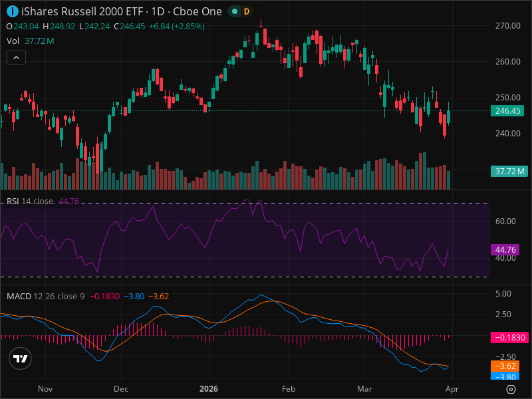Screen dimensions: 532x399
Task: Open the TradingView logo link
Action: point(21,358)
